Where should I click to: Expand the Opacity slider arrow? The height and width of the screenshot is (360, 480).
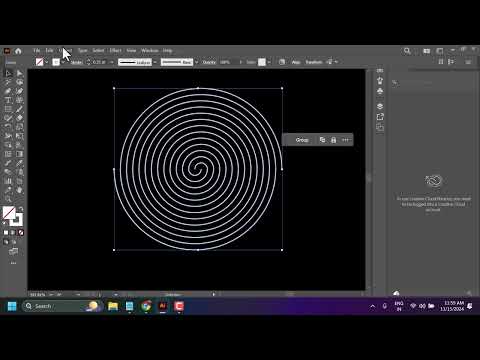[x=240, y=62]
